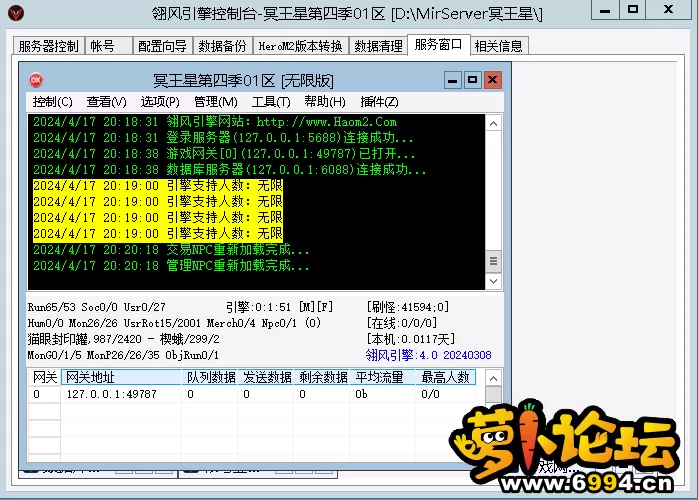Image resolution: width=698 pixels, height=500 pixels.
Task: Open the 选项(P) menu
Action: click(160, 102)
